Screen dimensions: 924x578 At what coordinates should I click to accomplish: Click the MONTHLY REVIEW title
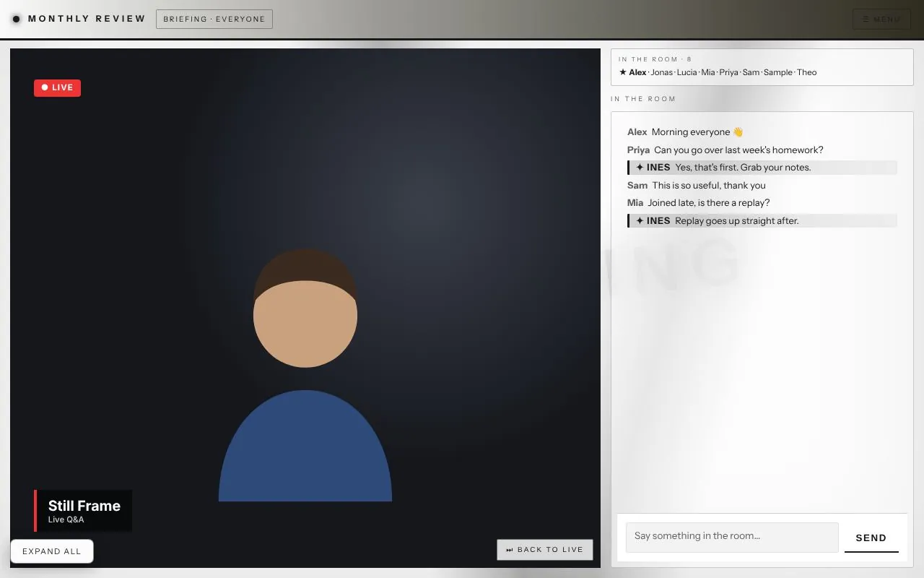87,19
